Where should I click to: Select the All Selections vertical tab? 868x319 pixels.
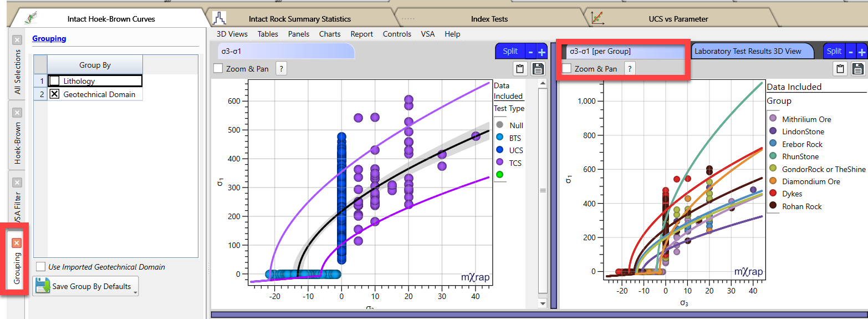(x=17, y=72)
